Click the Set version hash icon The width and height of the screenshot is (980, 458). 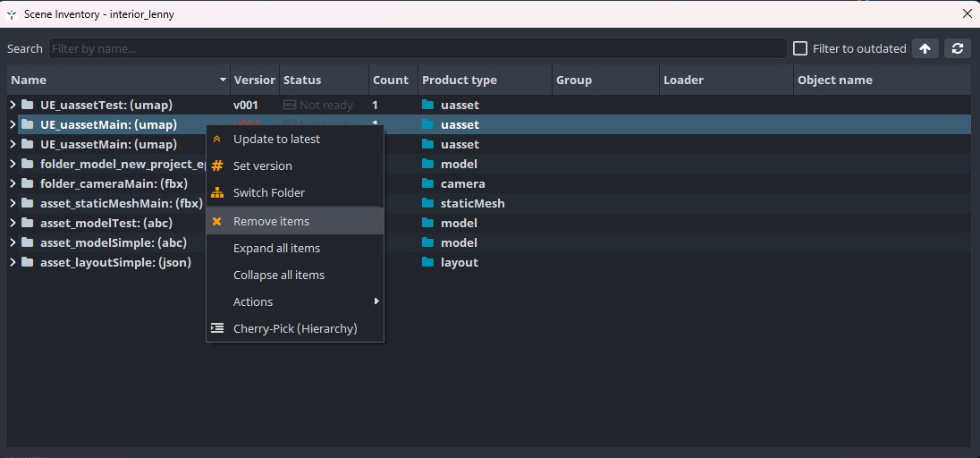217,165
